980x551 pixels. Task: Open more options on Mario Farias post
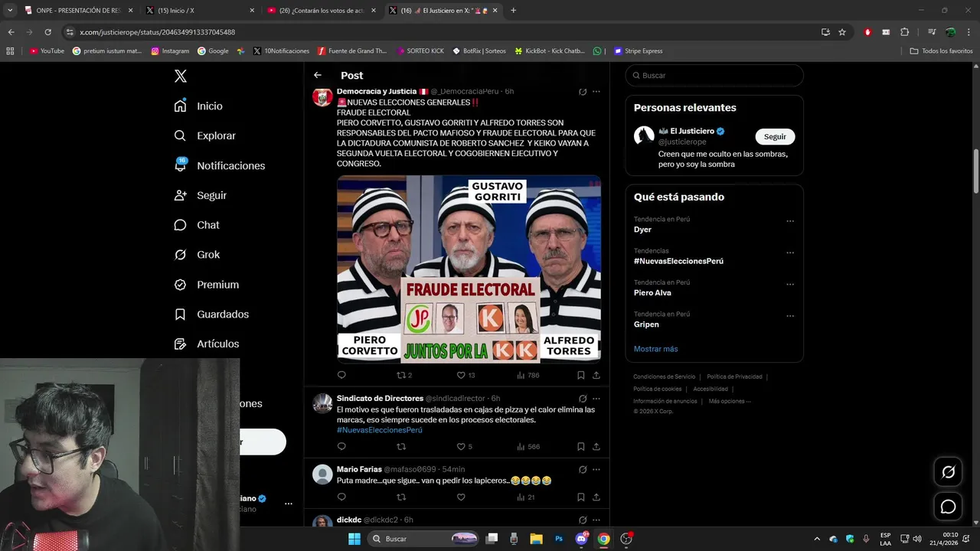pos(596,469)
